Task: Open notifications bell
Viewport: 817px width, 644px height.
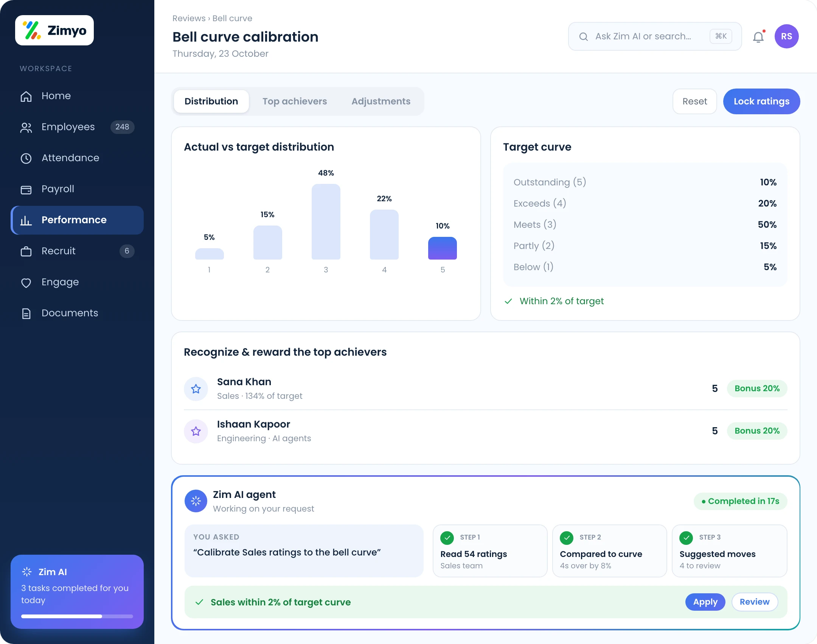Action: [758, 37]
